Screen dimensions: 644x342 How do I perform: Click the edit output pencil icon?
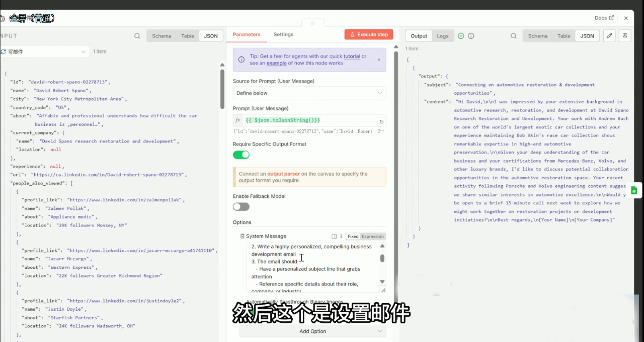tap(609, 36)
